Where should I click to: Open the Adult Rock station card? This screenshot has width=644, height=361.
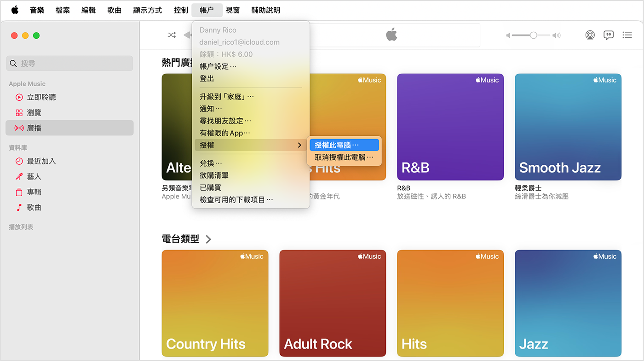pyautogui.click(x=333, y=303)
